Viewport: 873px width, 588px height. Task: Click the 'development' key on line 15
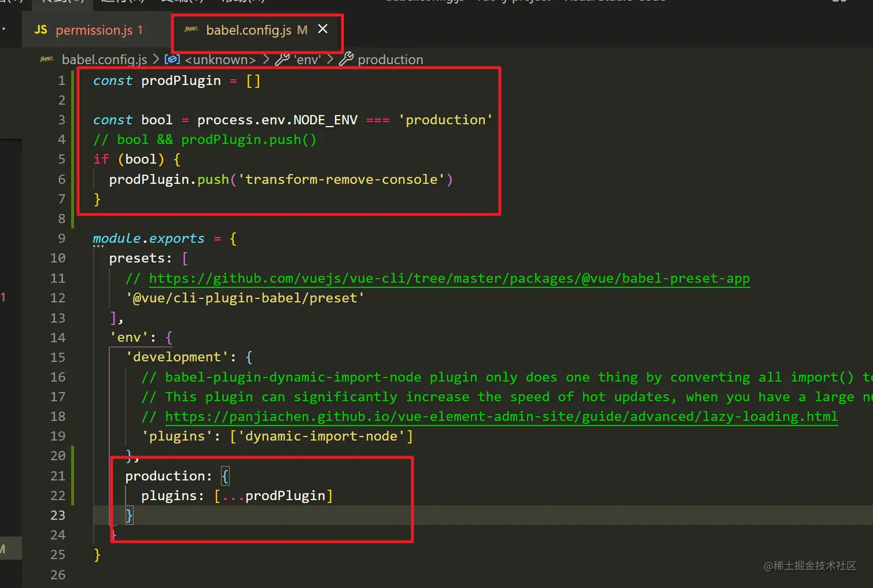coord(177,357)
